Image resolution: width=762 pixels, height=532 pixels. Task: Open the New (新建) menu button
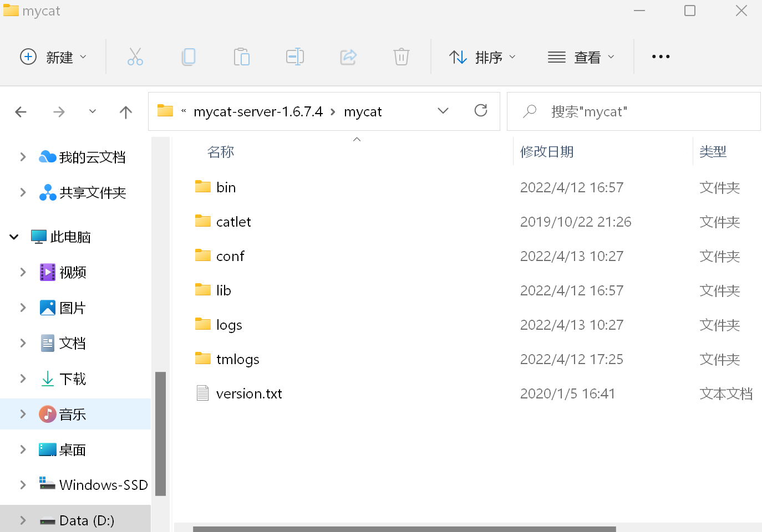(53, 57)
